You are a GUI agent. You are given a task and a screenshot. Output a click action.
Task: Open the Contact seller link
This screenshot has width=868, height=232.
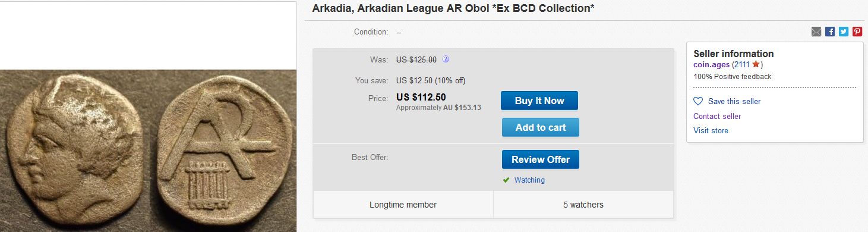[x=717, y=117]
